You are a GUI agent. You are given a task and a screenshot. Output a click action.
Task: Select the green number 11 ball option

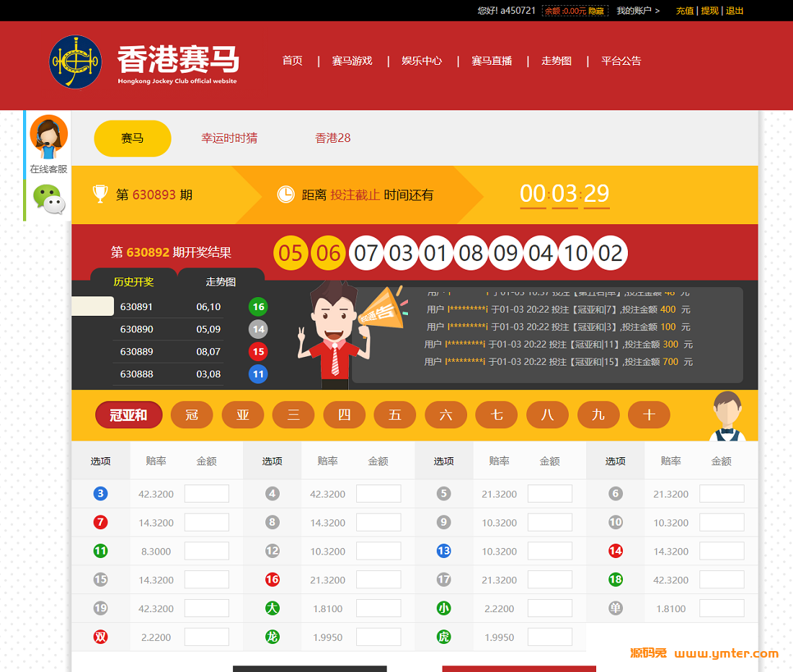(101, 551)
